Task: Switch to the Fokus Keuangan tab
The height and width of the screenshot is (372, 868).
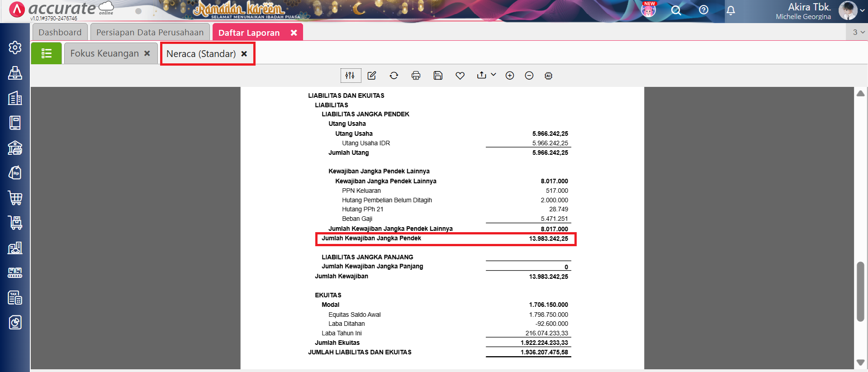Action: coord(104,53)
